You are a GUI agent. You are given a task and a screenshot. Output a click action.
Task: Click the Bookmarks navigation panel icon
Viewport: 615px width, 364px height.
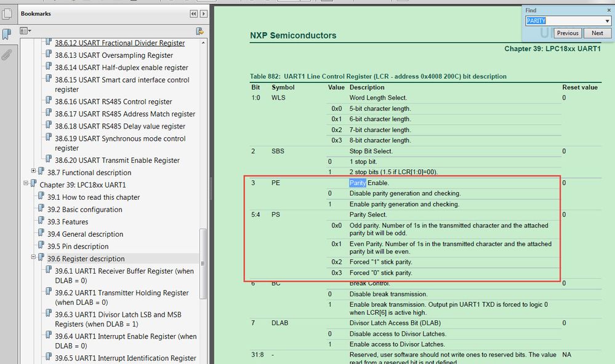[7, 34]
